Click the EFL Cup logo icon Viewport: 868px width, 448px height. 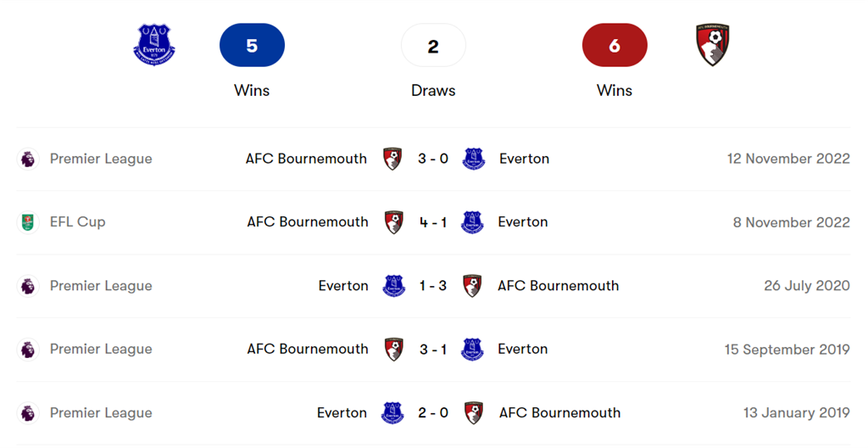point(29,222)
